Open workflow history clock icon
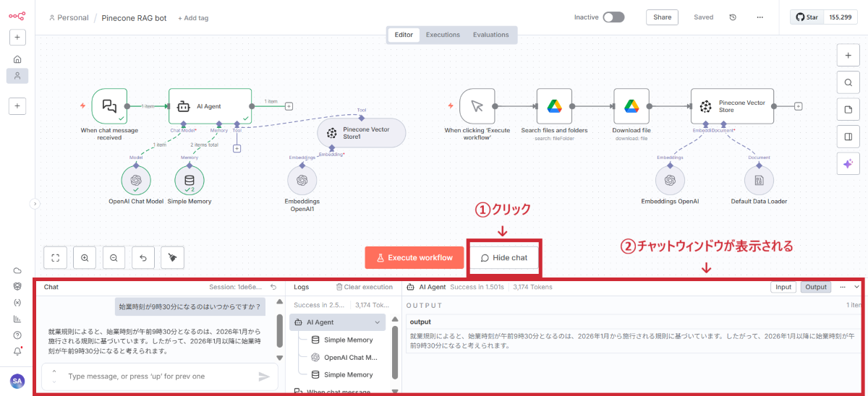This screenshot has width=868, height=396. point(733,17)
